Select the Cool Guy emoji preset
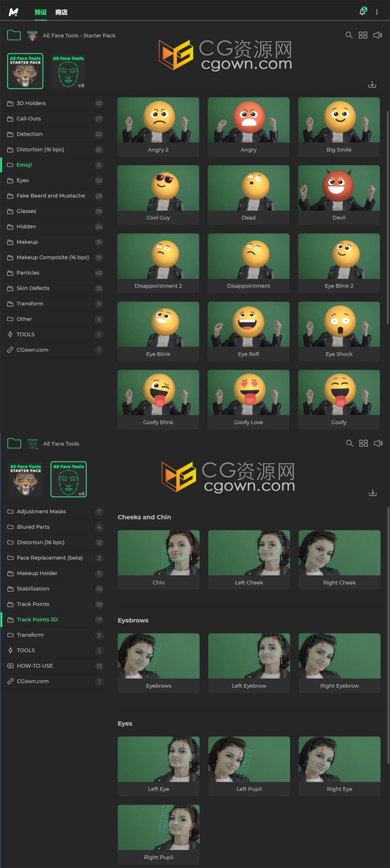 (x=158, y=195)
